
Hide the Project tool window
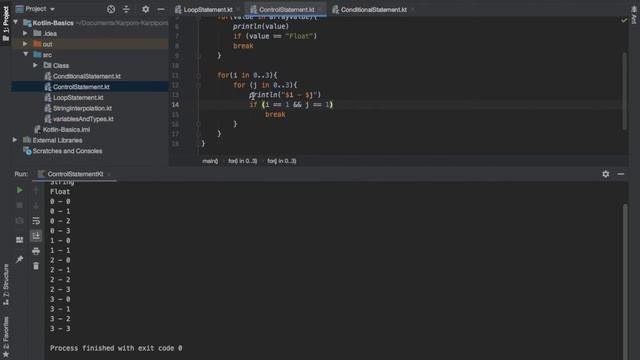click(x=161, y=9)
